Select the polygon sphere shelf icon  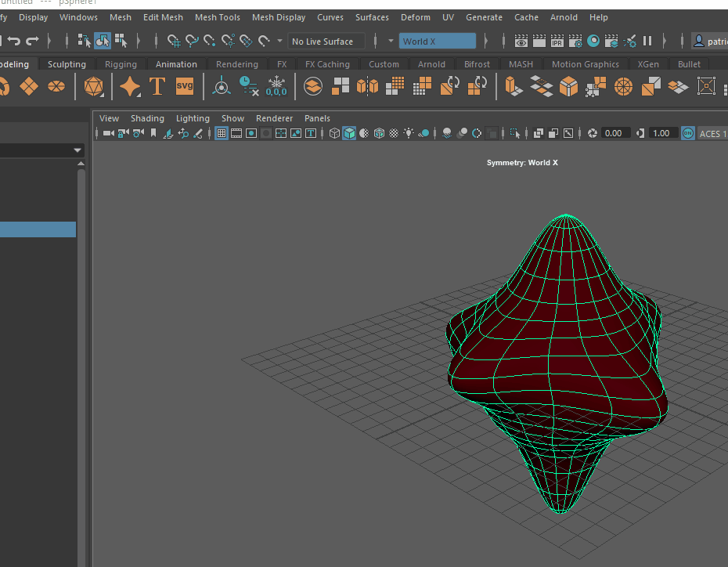[x=55, y=88]
